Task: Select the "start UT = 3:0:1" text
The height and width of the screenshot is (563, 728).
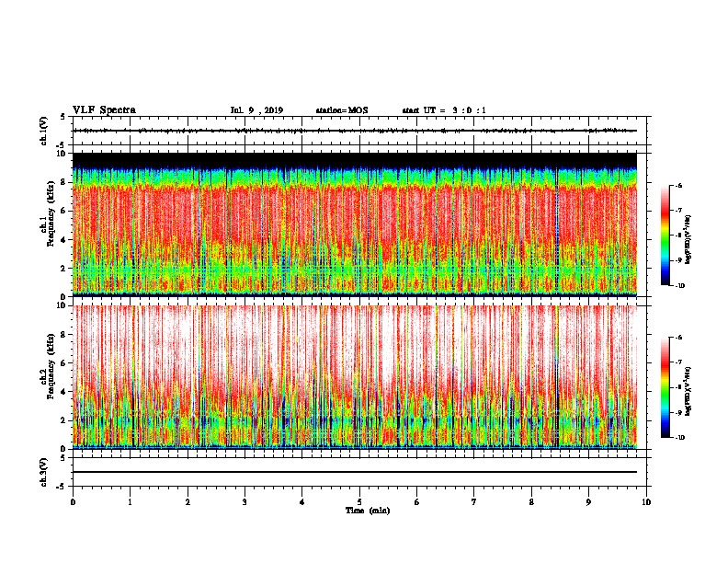Action: click(444, 110)
